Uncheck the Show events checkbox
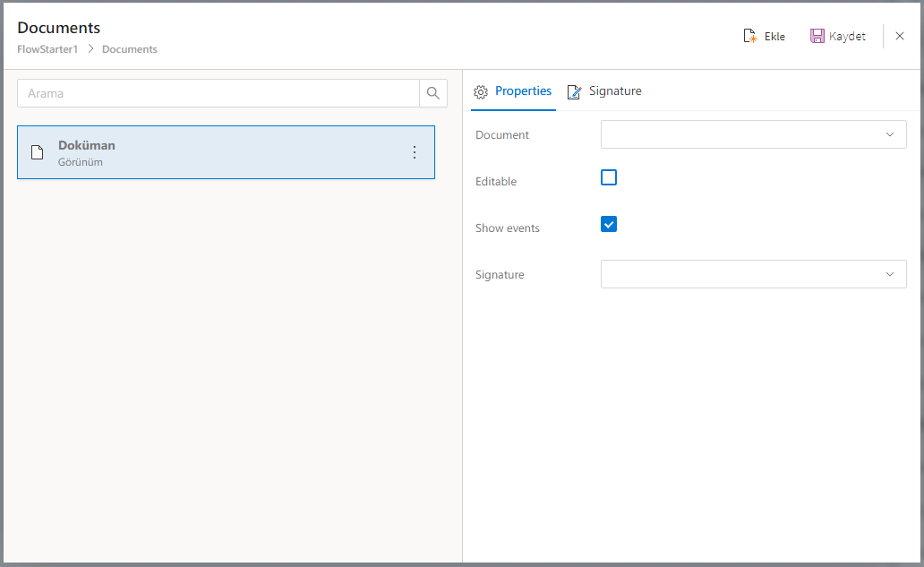 tap(609, 224)
